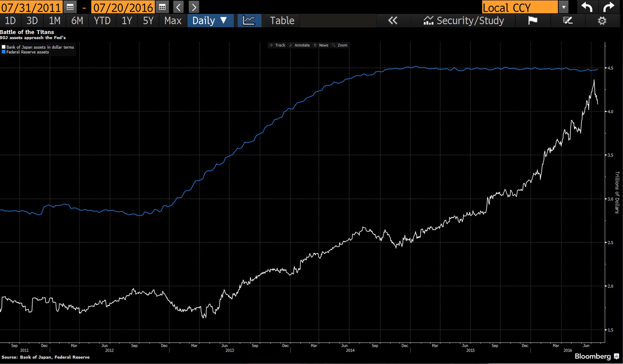Open the end date calendar picker

pyautogui.click(x=162, y=7)
